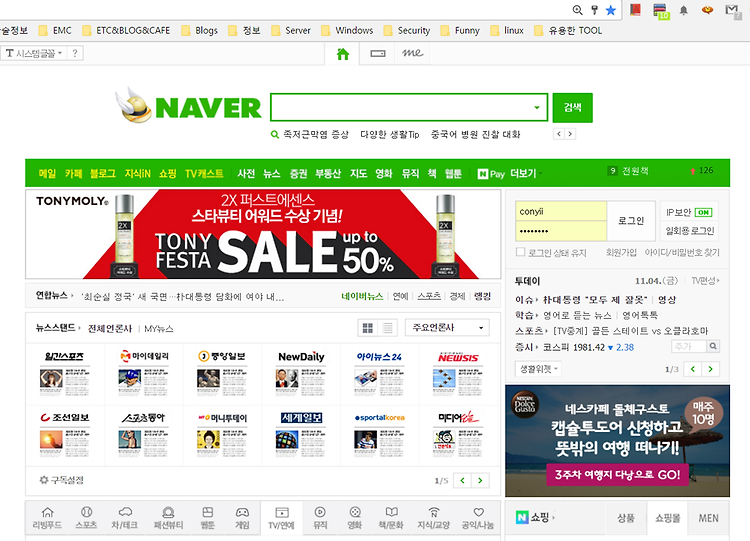Click the 로그인 button
This screenshot has width=750, height=541.
[x=631, y=221]
